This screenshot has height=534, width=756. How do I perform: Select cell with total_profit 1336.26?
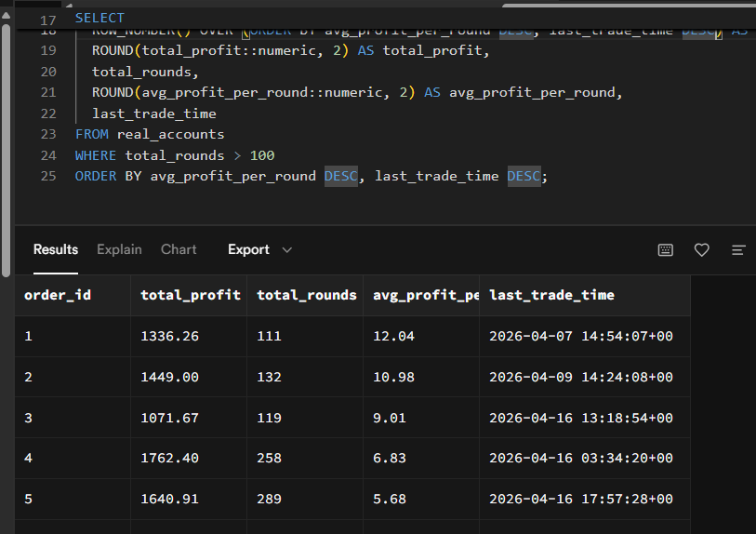click(x=169, y=336)
